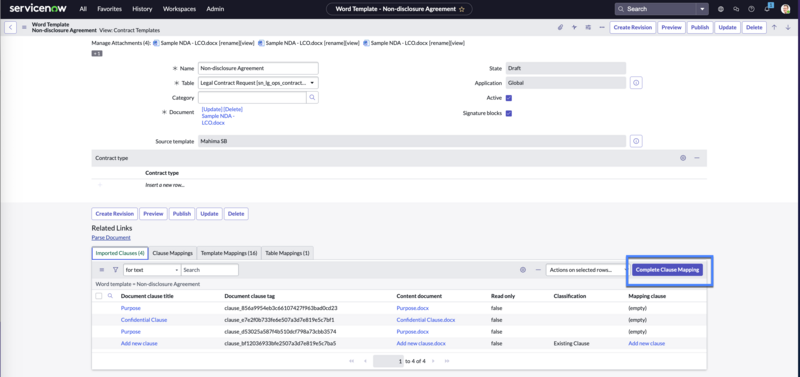The width and height of the screenshot is (800, 377).
Task: Click the global Search box in top bar
Action: pyautogui.click(x=656, y=9)
